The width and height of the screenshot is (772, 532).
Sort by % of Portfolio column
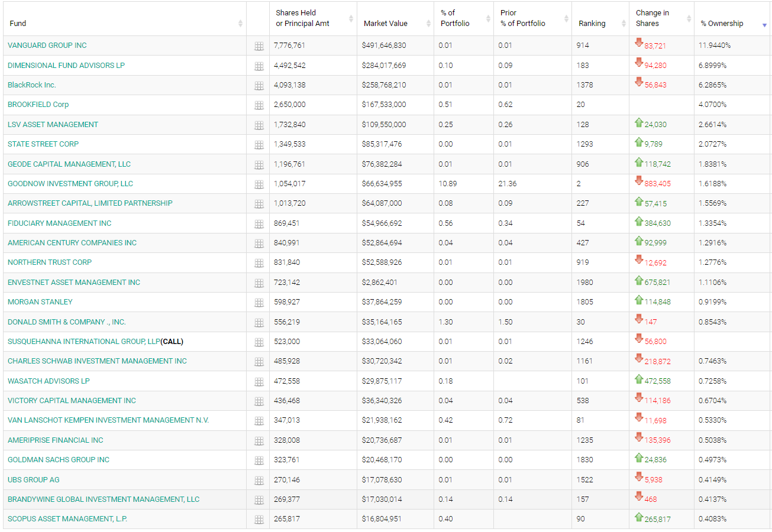tap(464, 18)
